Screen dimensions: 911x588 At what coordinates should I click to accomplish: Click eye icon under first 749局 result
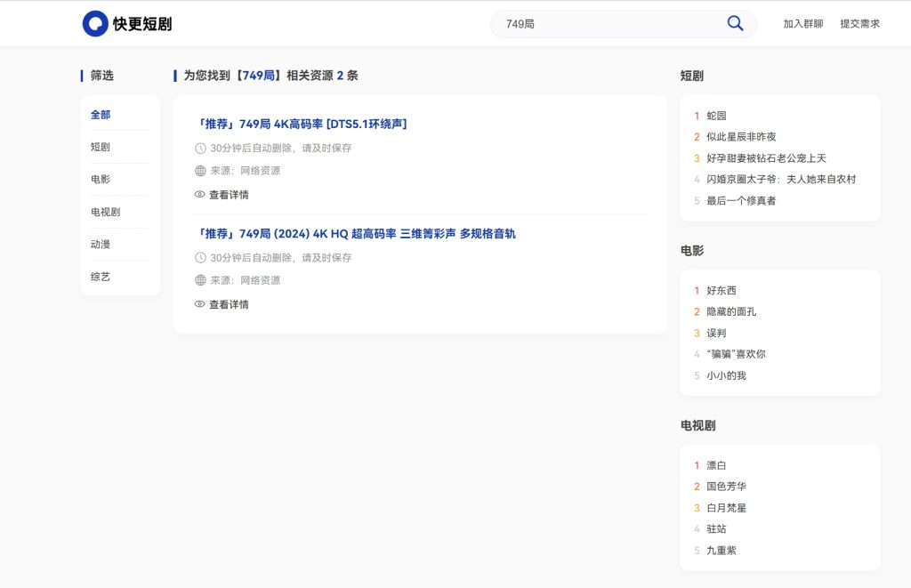coord(200,195)
